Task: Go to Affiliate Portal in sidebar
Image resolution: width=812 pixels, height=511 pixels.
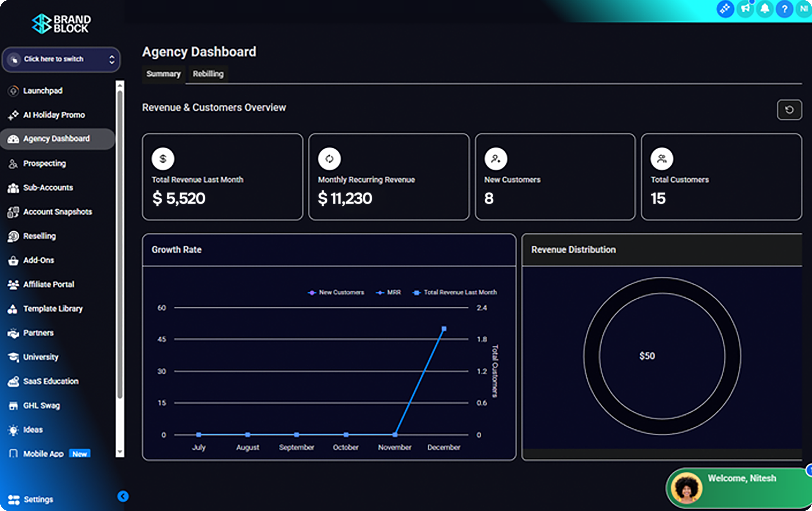Action: pyautogui.click(x=48, y=285)
